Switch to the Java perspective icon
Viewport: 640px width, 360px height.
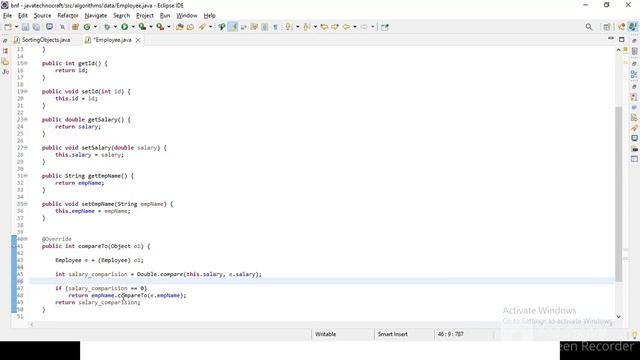click(x=632, y=27)
